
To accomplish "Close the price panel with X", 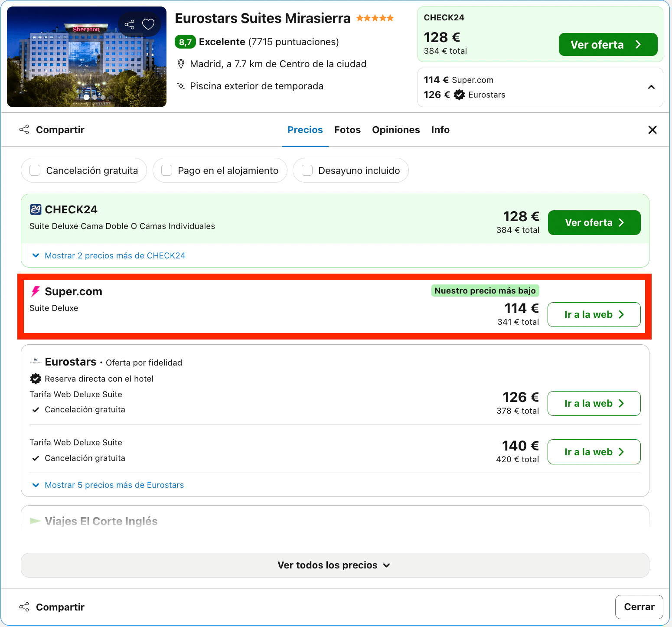I will [x=652, y=130].
